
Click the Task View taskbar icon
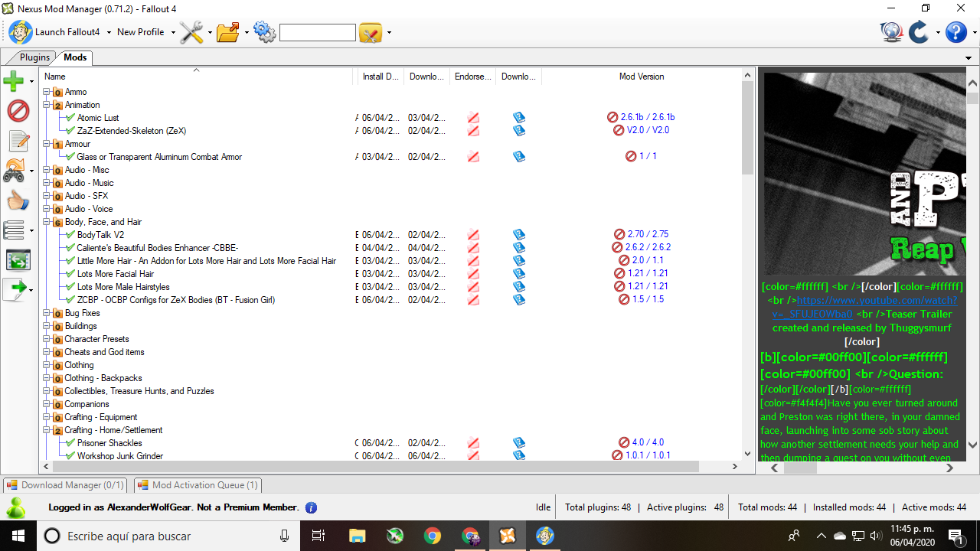coord(319,536)
